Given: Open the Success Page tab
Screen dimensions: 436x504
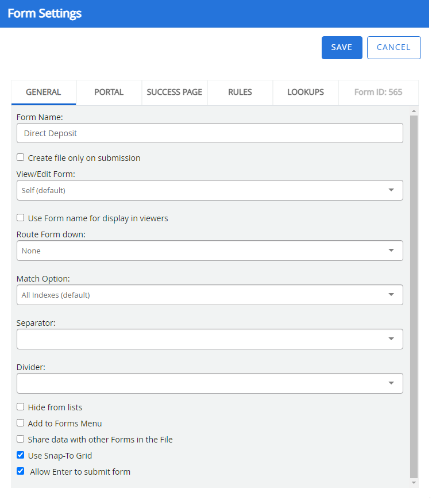Looking at the screenshot, I should [x=174, y=93].
